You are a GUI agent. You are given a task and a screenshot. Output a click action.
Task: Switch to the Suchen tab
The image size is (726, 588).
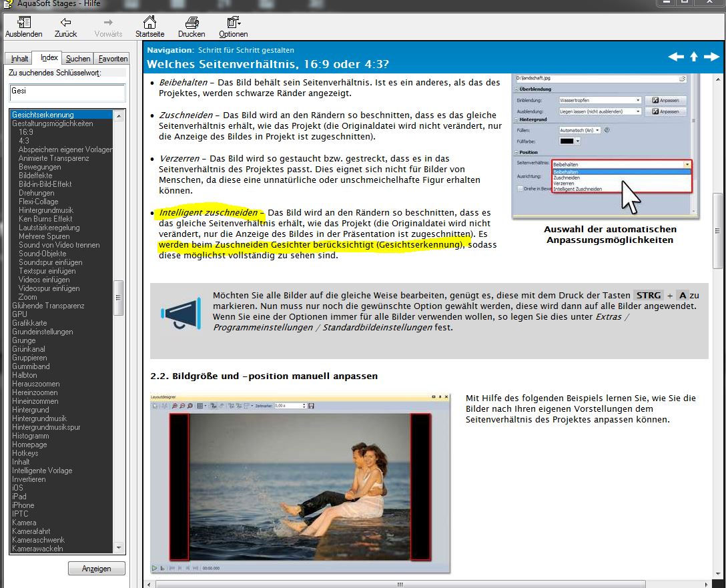pyautogui.click(x=78, y=59)
